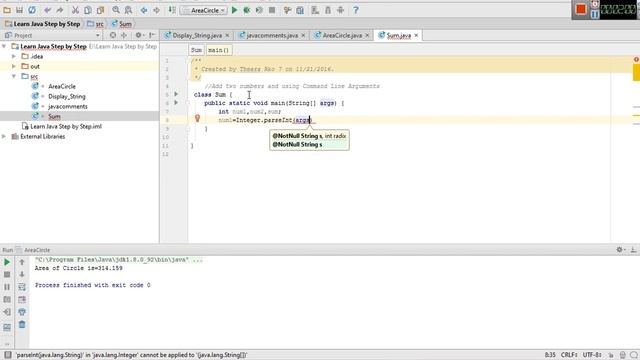640x360 pixels.
Task: Select Learn Java Step by Step.iml file
Action: tap(66, 126)
